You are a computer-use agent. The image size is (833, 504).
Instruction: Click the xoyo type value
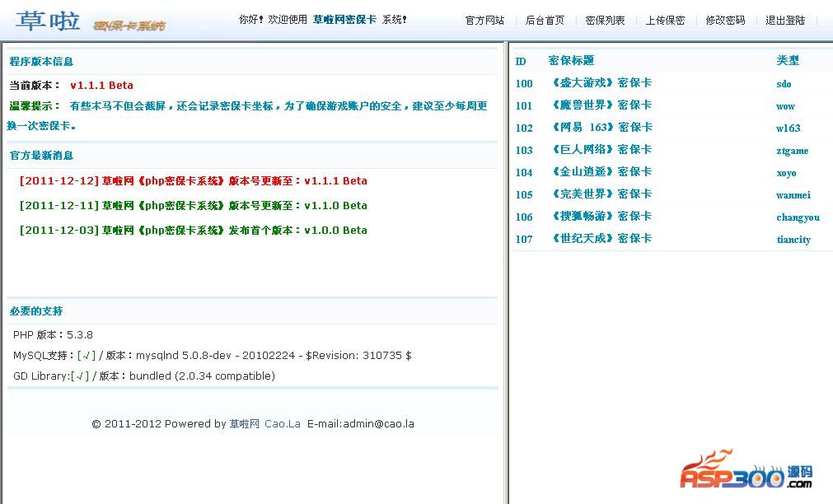click(x=786, y=173)
